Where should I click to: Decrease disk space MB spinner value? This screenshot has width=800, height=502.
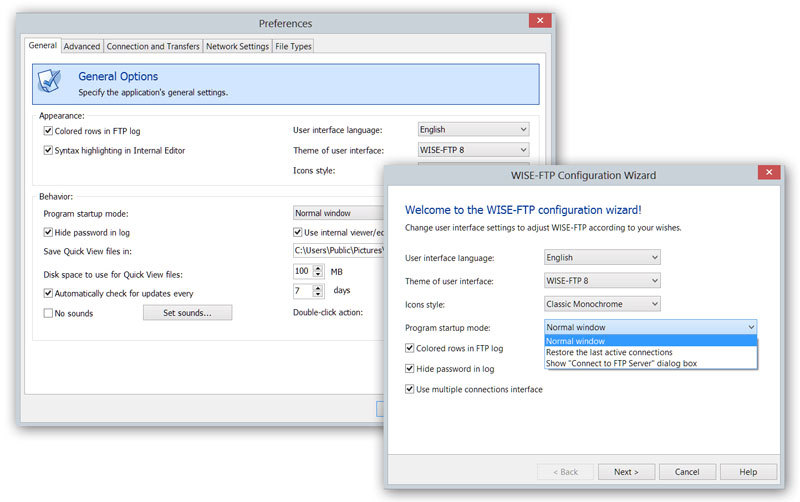(318, 274)
